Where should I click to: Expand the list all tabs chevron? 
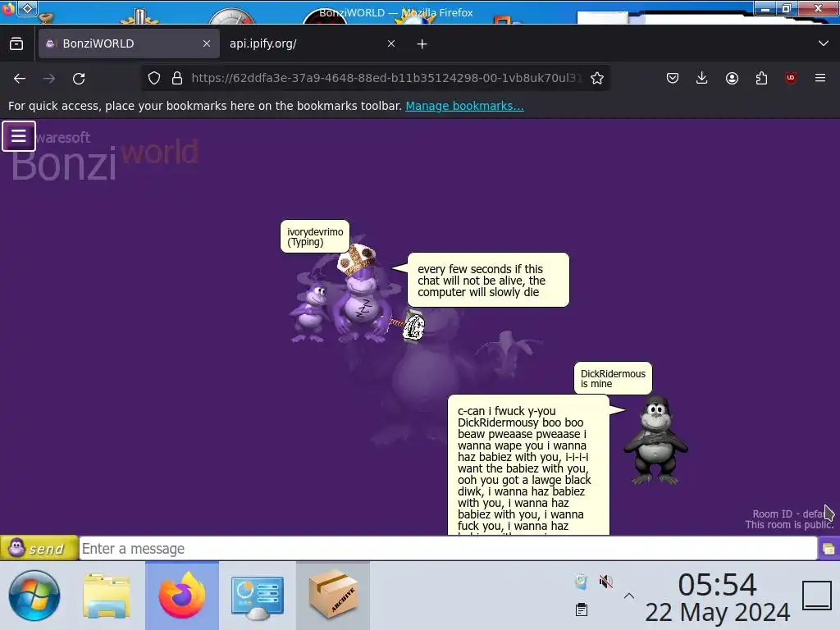(824, 43)
